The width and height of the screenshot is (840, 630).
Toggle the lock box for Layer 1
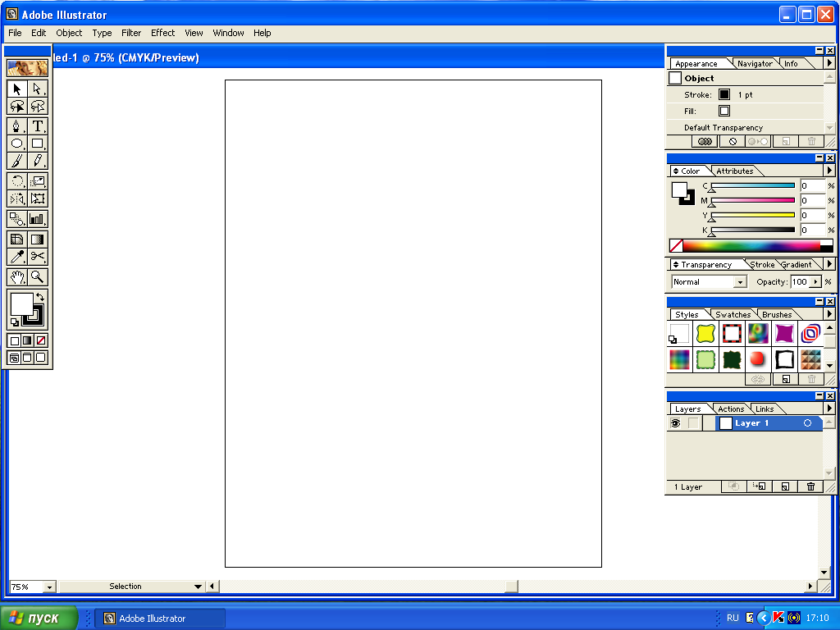693,423
